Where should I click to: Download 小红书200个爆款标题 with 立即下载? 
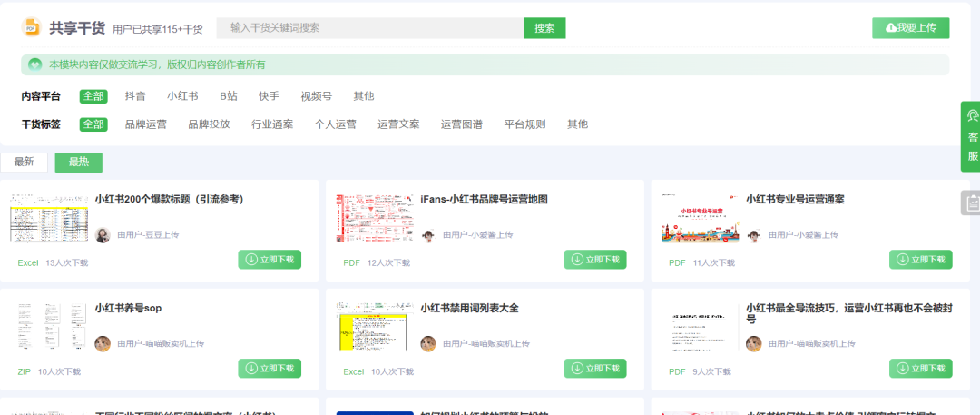269,260
